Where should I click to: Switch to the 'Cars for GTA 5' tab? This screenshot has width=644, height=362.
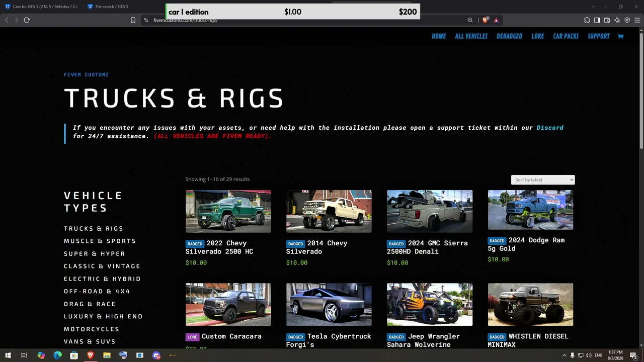[x=41, y=7]
